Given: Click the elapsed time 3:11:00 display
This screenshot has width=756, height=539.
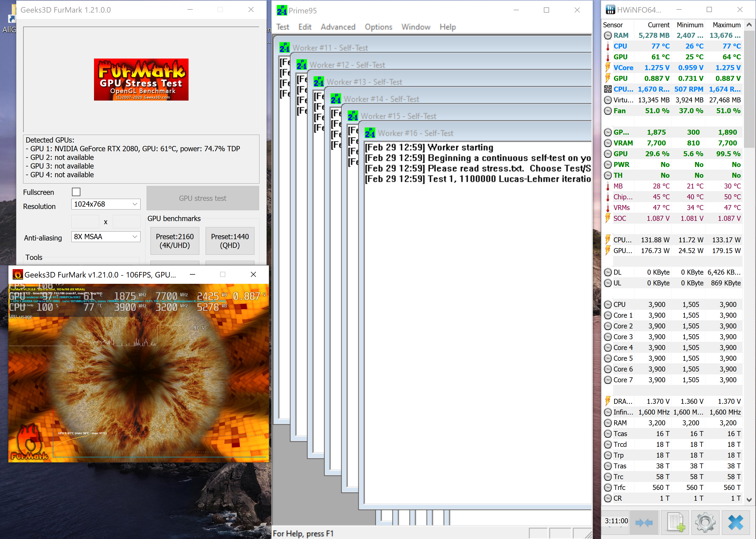Looking at the screenshot, I should (616, 521).
